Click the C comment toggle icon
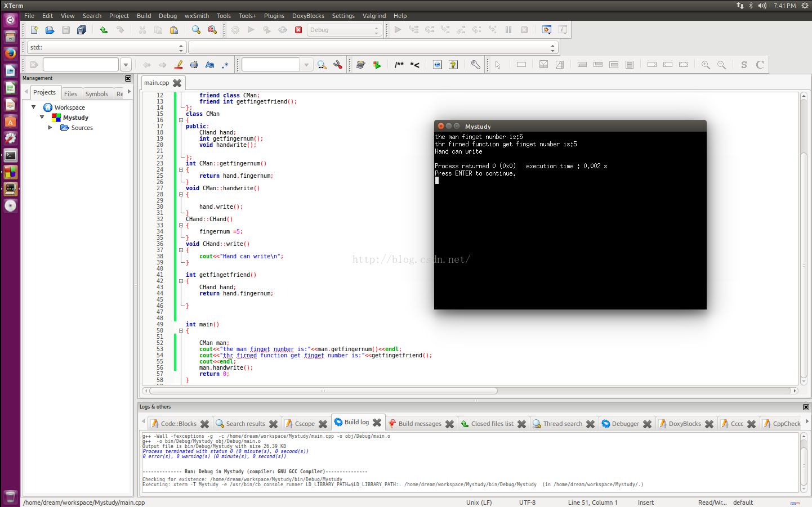The height and width of the screenshot is (507, 812). [760, 65]
